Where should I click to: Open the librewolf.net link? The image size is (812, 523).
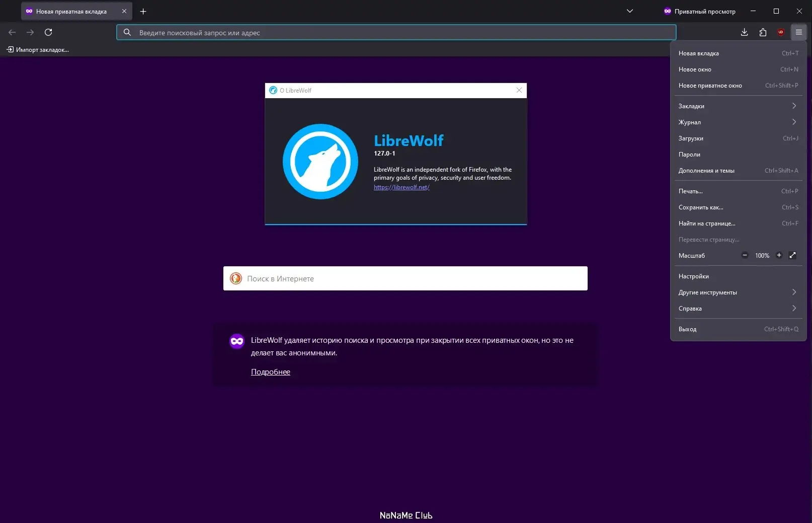(401, 187)
